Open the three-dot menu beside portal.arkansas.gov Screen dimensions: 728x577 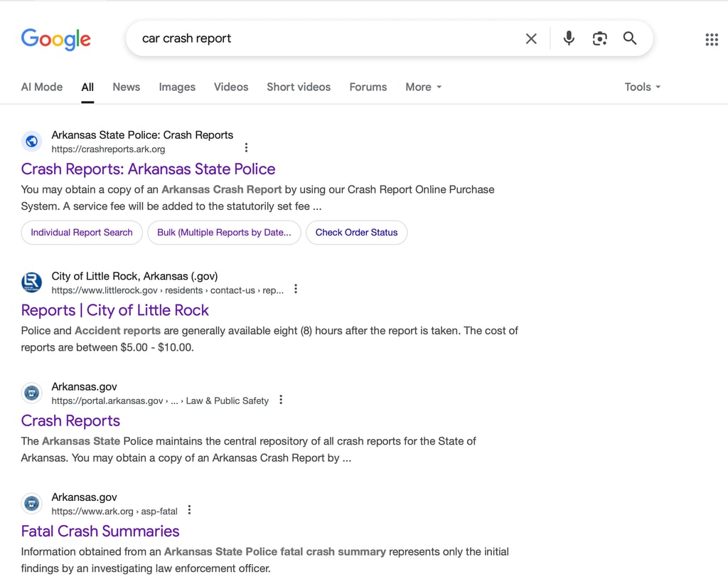click(x=281, y=400)
